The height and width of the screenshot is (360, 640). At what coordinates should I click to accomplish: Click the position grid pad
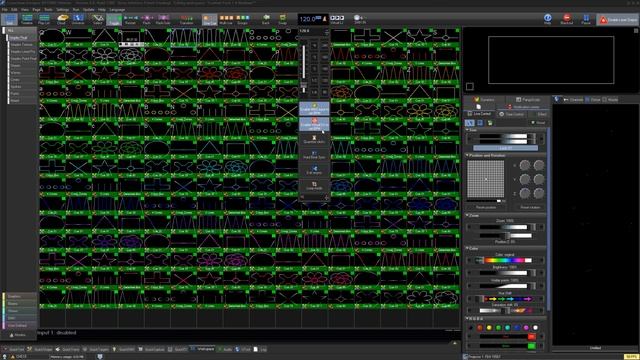486,179
